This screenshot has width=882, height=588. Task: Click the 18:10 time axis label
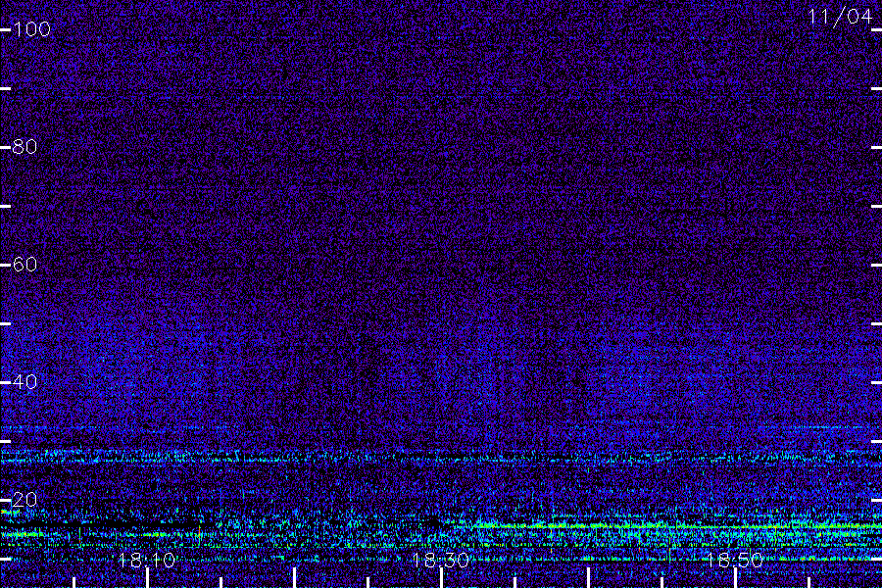click(147, 561)
